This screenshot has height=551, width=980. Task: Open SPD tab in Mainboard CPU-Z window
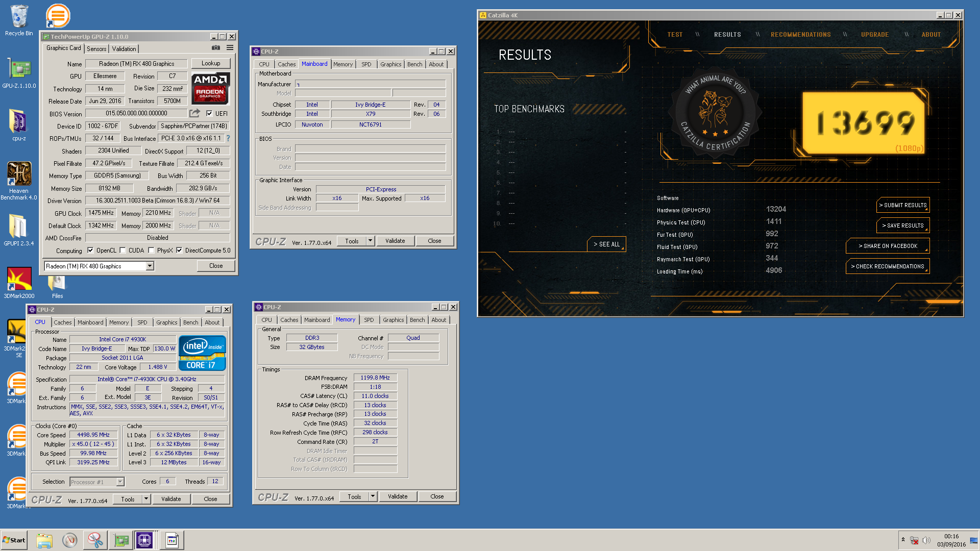click(x=366, y=64)
